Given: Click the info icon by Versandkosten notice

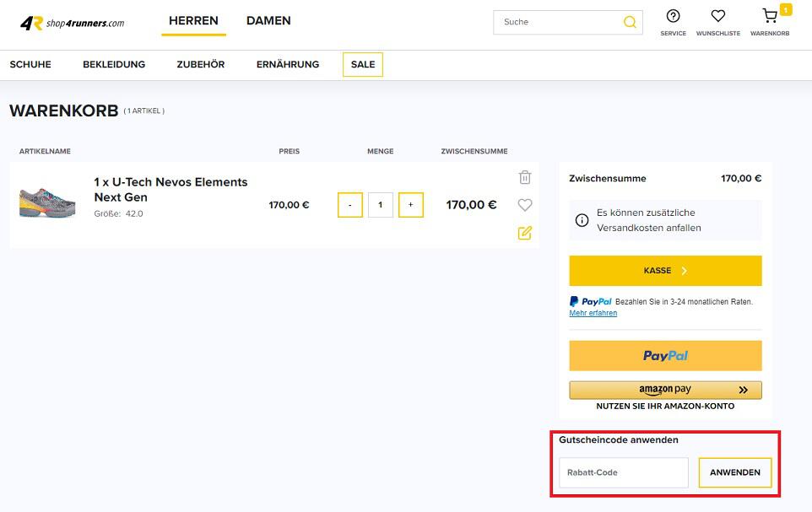Looking at the screenshot, I should pos(582,220).
